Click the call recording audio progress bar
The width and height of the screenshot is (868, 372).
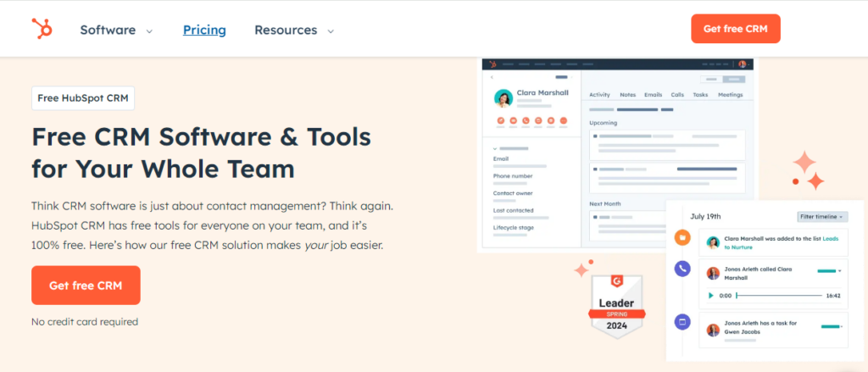[x=778, y=296]
